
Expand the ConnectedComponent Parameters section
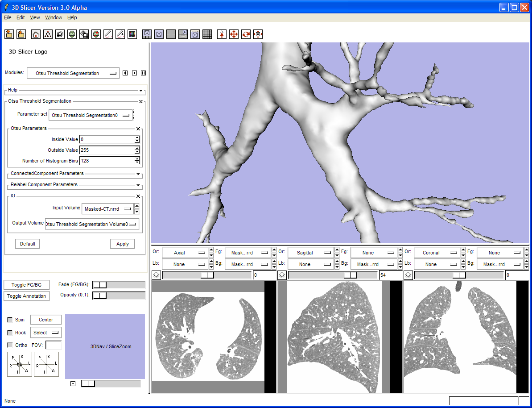pos(138,174)
